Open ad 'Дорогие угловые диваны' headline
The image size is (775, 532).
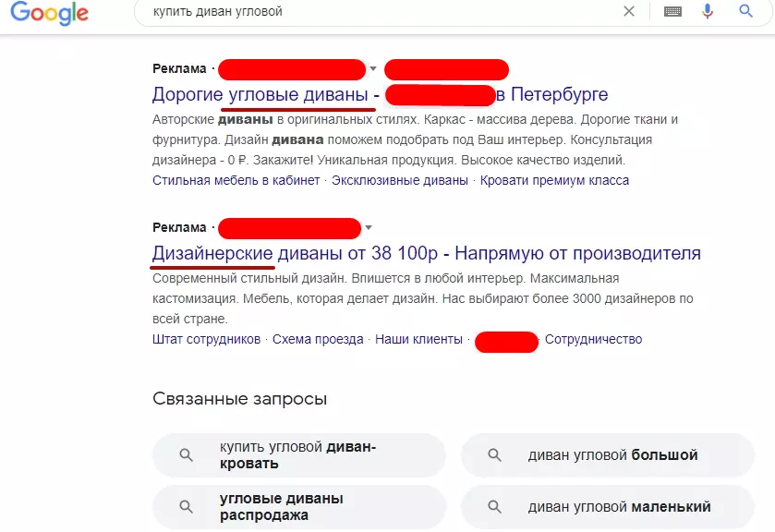coord(380,94)
